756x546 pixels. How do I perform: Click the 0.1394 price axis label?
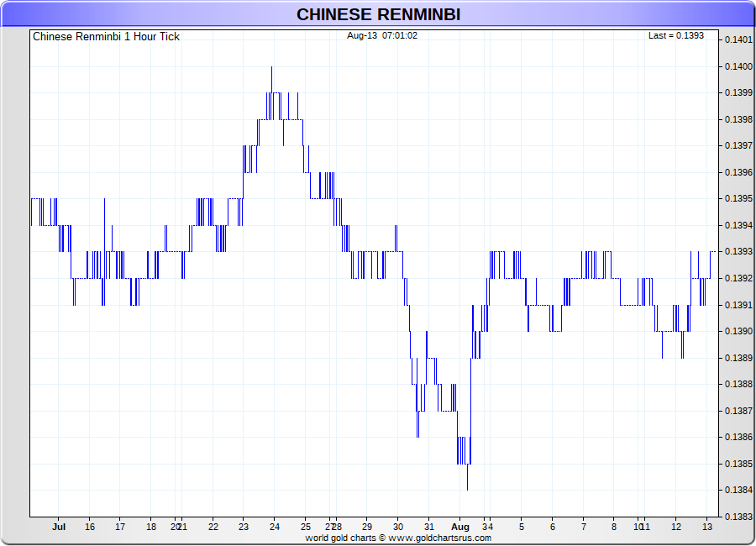738,225
